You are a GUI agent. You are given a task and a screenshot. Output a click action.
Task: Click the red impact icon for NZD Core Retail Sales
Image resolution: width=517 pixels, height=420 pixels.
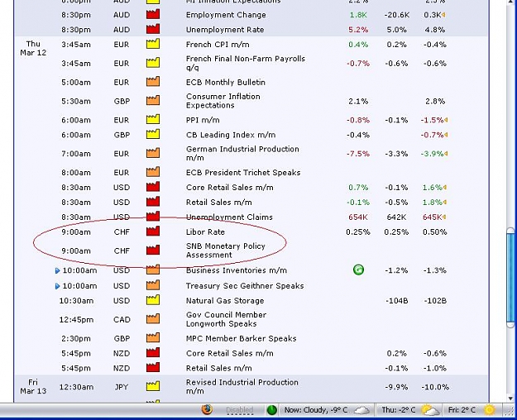point(153,352)
